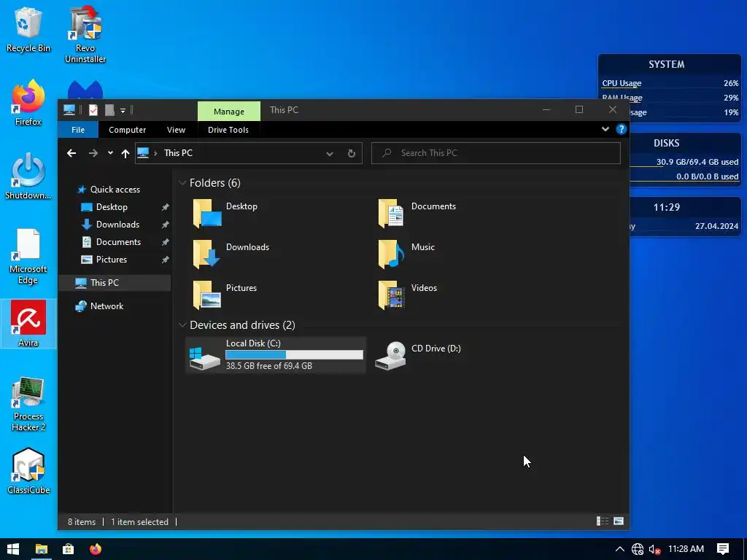Open the Process Hacker 2 shortcut

28,404
